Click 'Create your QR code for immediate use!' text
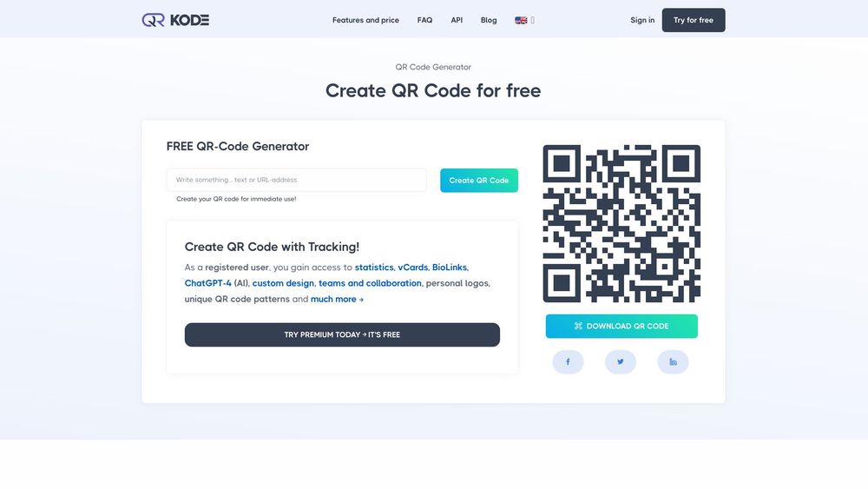 click(x=236, y=199)
